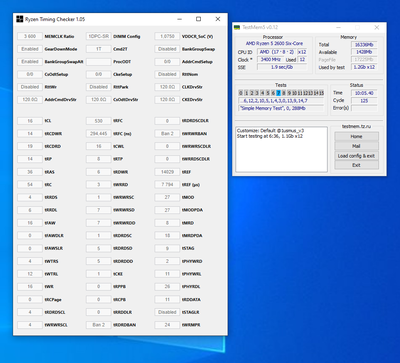400x363 pixels.
Task: Click the tWRWRBAN field showing Ban 2
Action: click(167, 134)
